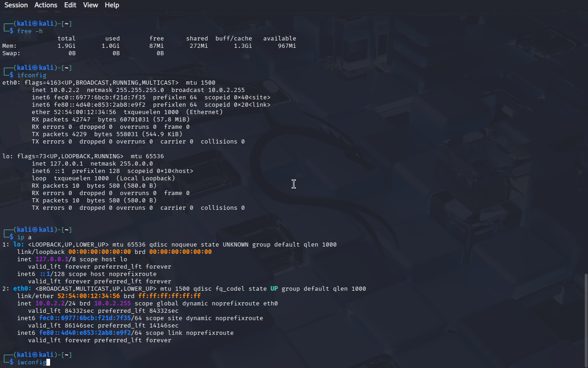Click the purple 127.0.0.1 loopback address

[51, 259]
